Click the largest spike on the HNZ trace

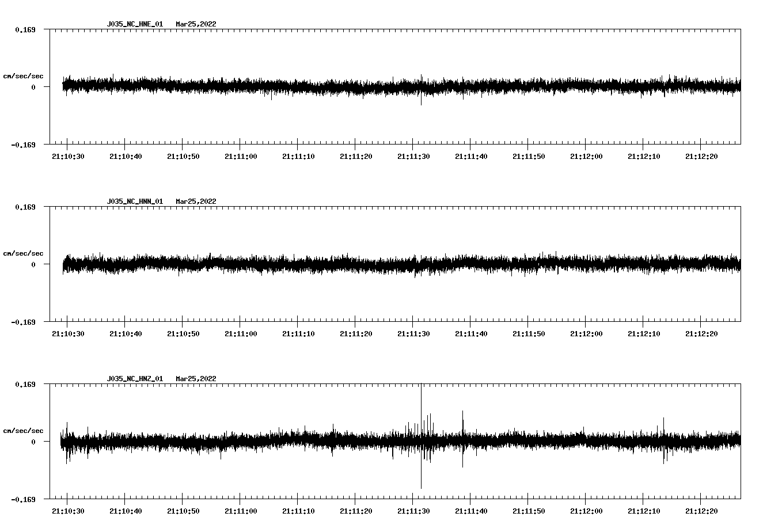coord(421,436)
